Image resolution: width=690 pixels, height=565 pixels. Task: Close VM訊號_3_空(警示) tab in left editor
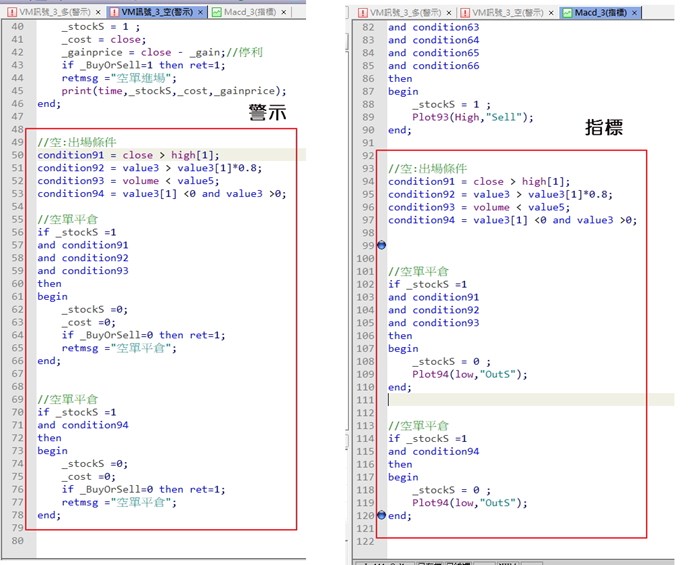click(202, 11)
